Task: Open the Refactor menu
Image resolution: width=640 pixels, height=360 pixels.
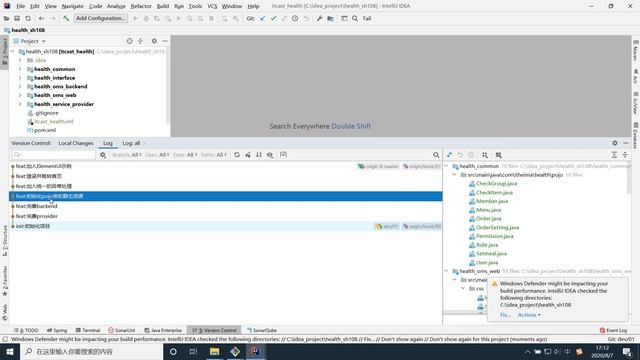Action: [x=141, y=6]
